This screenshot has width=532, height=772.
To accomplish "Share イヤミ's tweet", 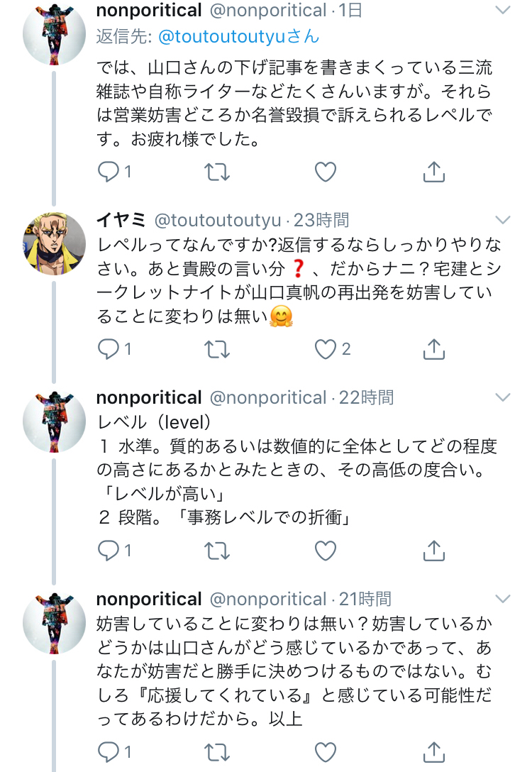I will pyautogui.click(x=433, y=349).
